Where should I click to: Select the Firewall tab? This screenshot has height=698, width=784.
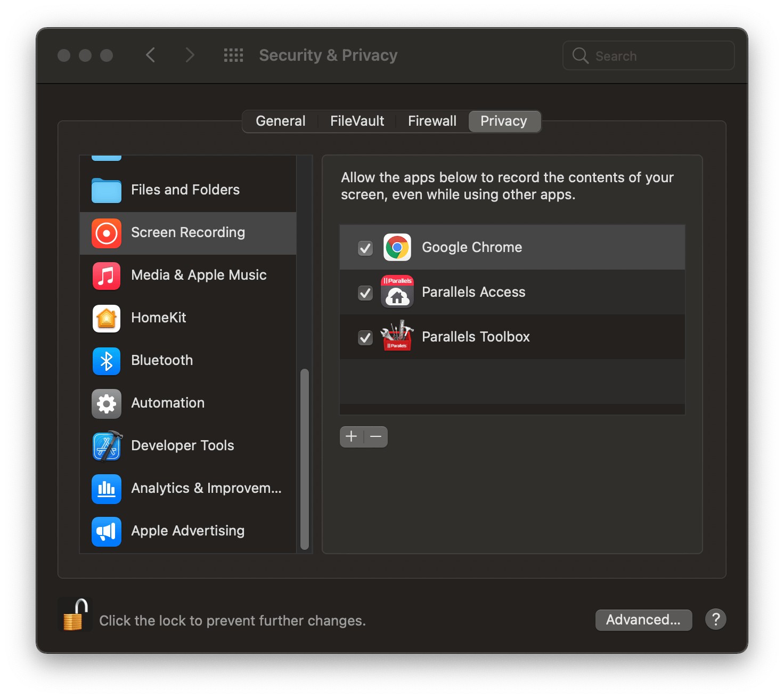pyautogui.click(x=432, y=121)
